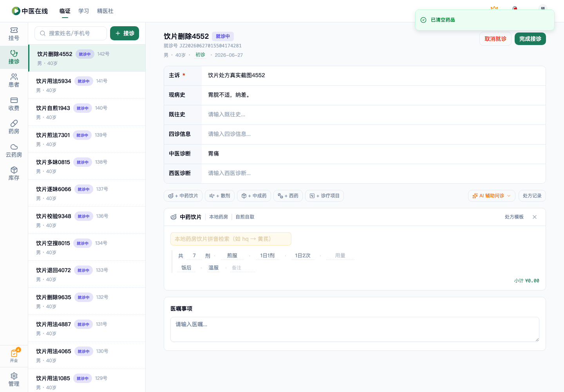Focus the 搜索姓名/手机号 search box
564x392 pixels.
[70, 33]
